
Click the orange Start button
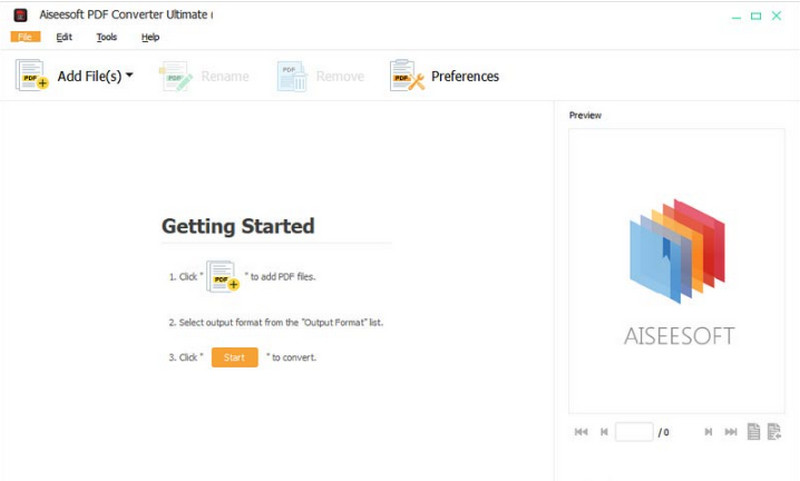235,357
